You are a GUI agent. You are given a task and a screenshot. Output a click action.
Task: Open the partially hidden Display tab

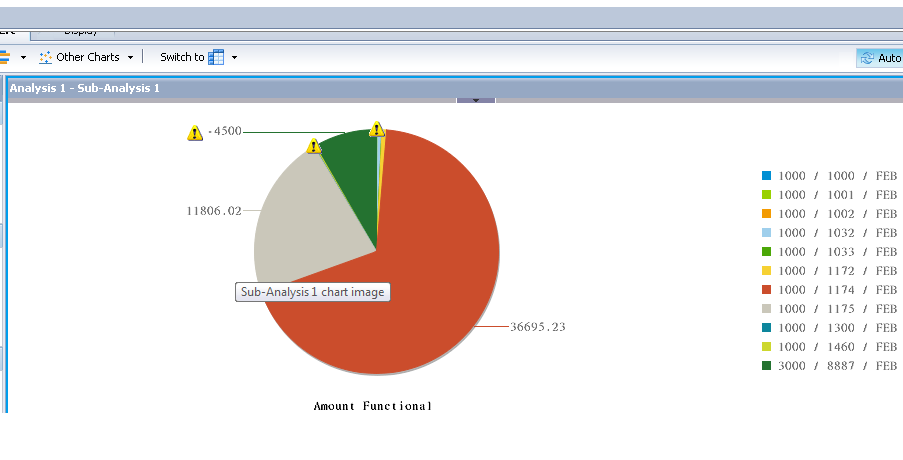coord(81,32)
